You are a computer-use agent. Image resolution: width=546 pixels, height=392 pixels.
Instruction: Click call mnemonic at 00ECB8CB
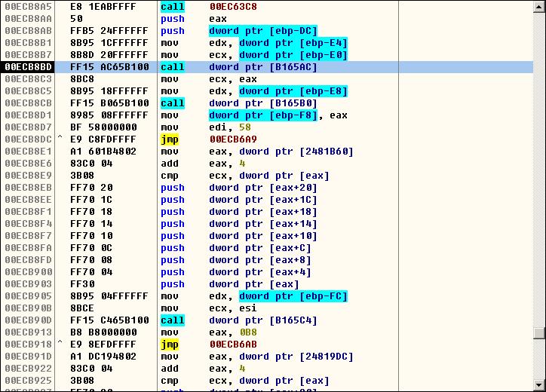point(173,103)
